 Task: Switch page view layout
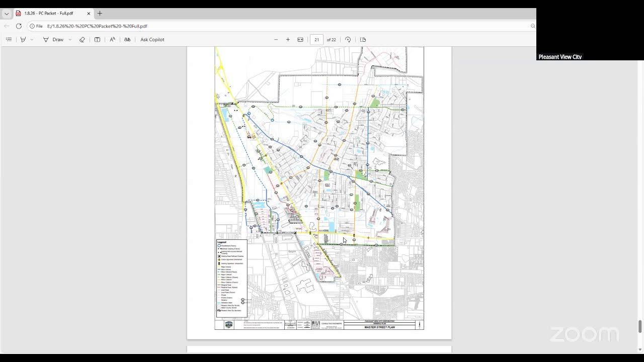coord(363,40)
